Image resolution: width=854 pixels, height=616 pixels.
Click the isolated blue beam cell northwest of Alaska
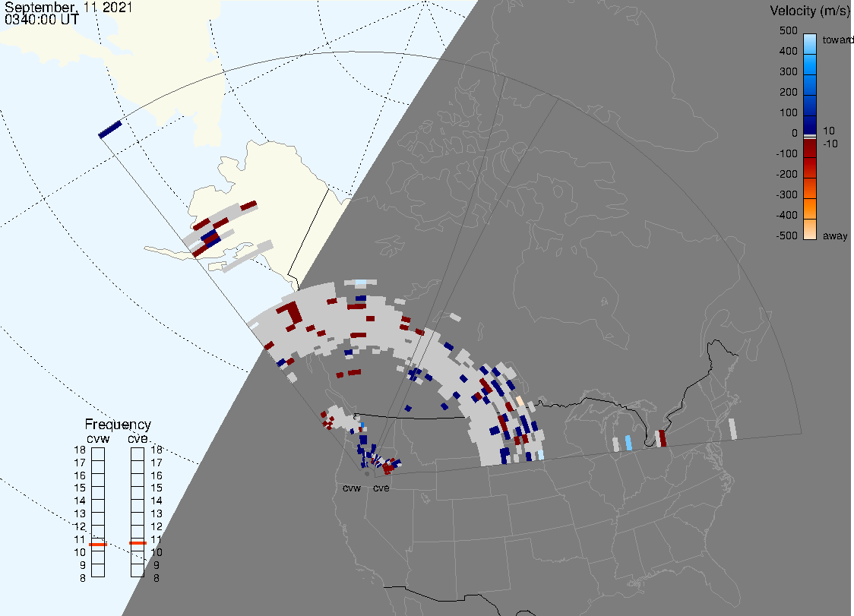110,130
